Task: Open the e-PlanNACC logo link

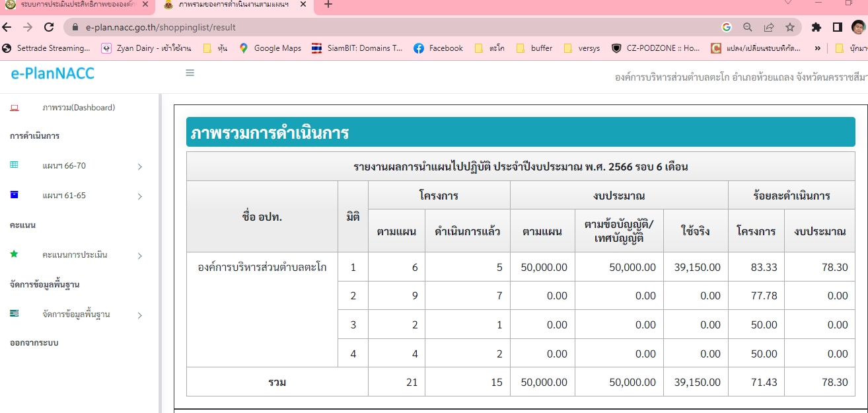Action: [x=53, y=73]
